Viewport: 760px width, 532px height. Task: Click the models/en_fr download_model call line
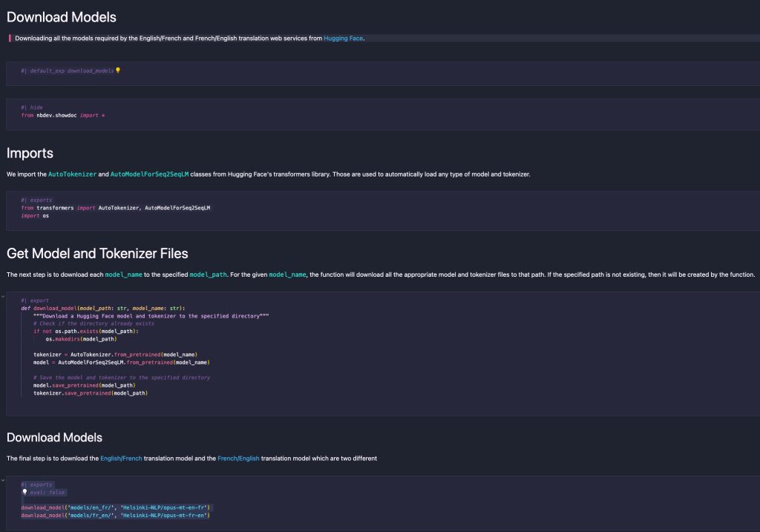[116, 507]
